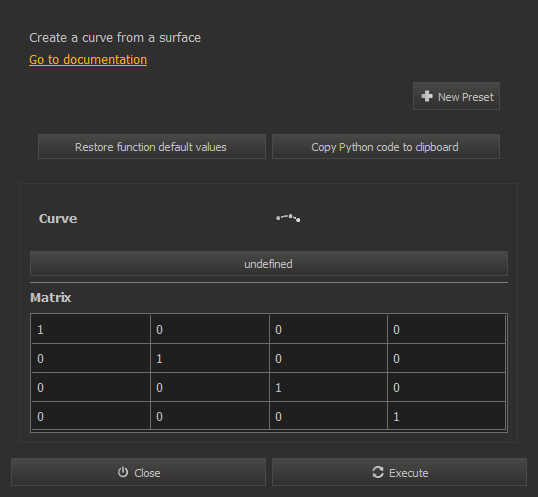
Task: Open the Go to documentation link
Action: [88, 60]
